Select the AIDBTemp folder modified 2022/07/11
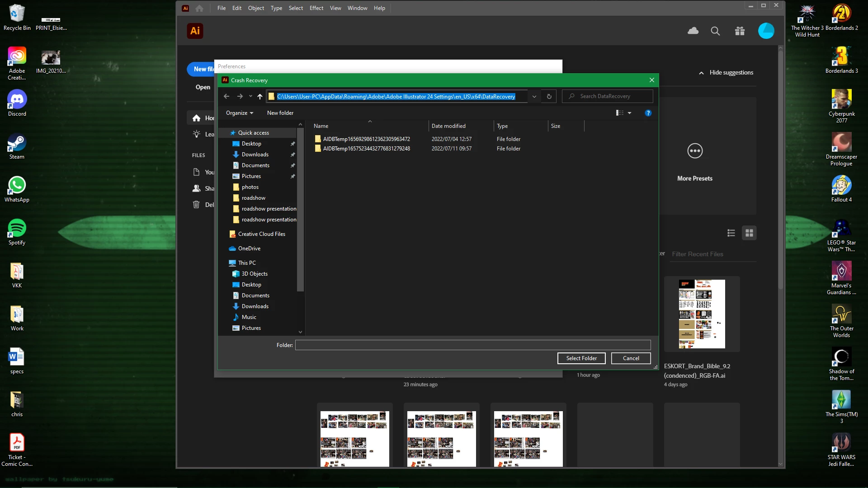 366,149
